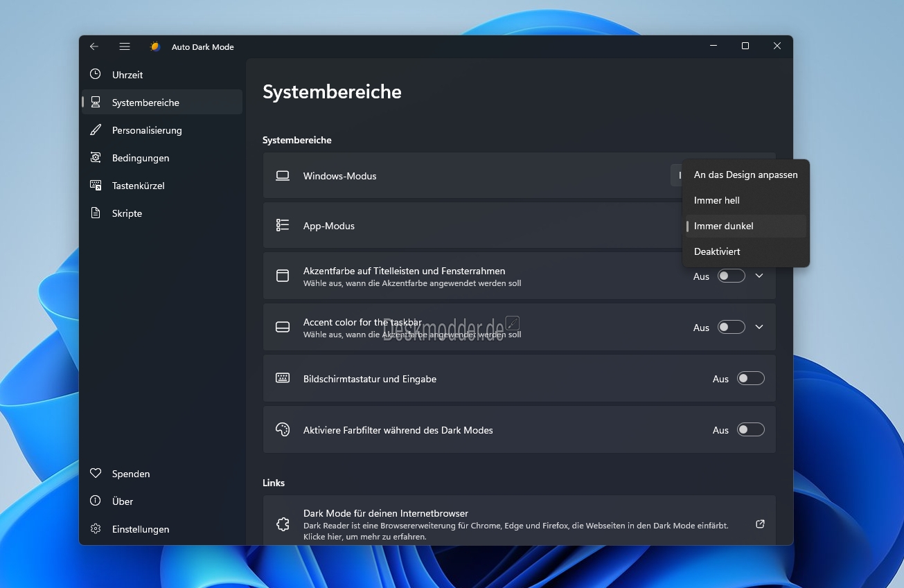Click the taskbar icon beside Accent color for the taskbar
Screen dimensions: 904x588
coord(283,327)
